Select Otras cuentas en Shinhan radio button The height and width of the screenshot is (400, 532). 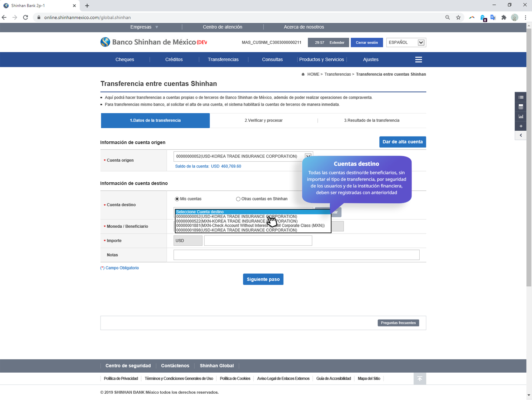pos(238,199)
